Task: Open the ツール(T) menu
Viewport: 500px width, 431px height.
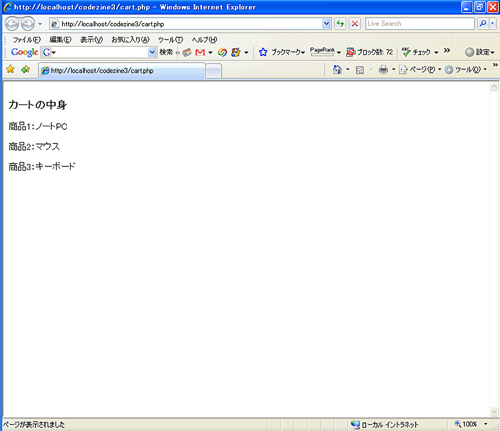Action: 170,40
